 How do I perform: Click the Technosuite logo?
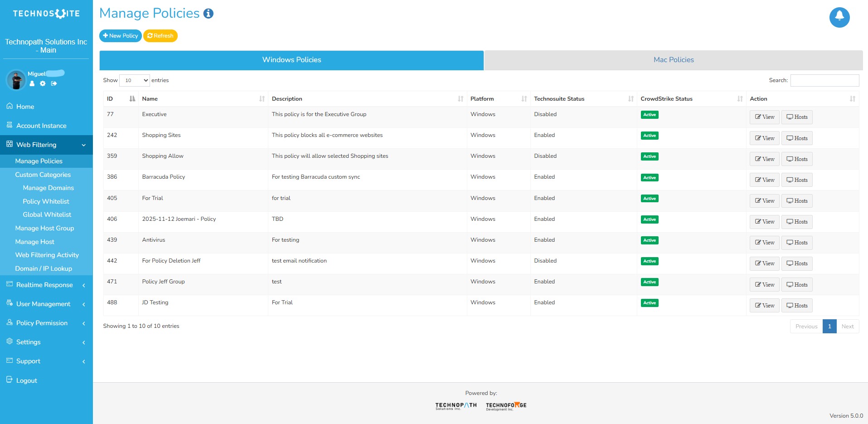pos(46,14)
